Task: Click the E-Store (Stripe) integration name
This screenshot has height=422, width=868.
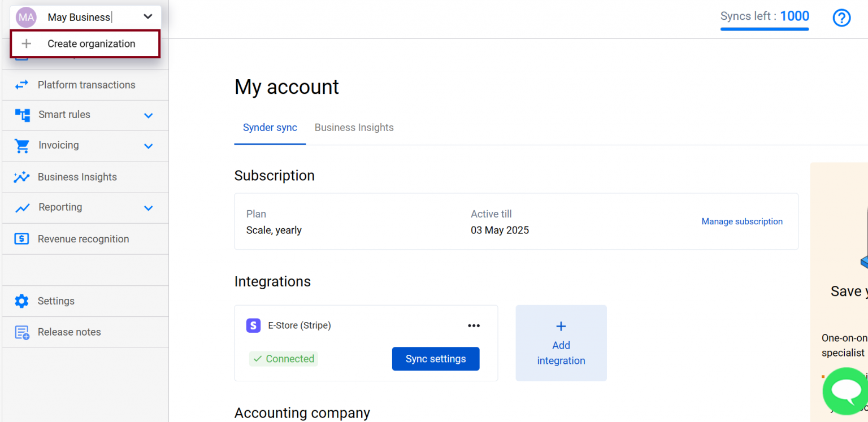Action: 300,325
